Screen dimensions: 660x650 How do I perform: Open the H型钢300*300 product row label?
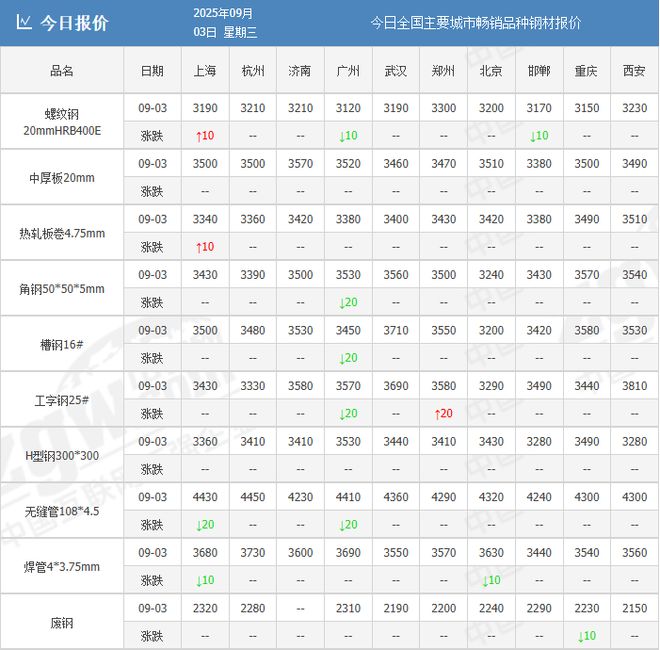62,456
